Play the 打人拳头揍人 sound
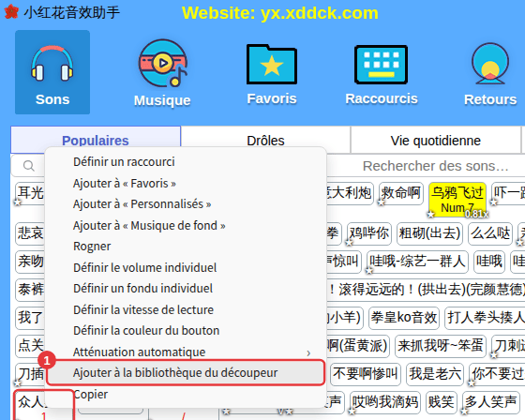Viewport: 525px width, 420px height. click(x=486, y=318)
